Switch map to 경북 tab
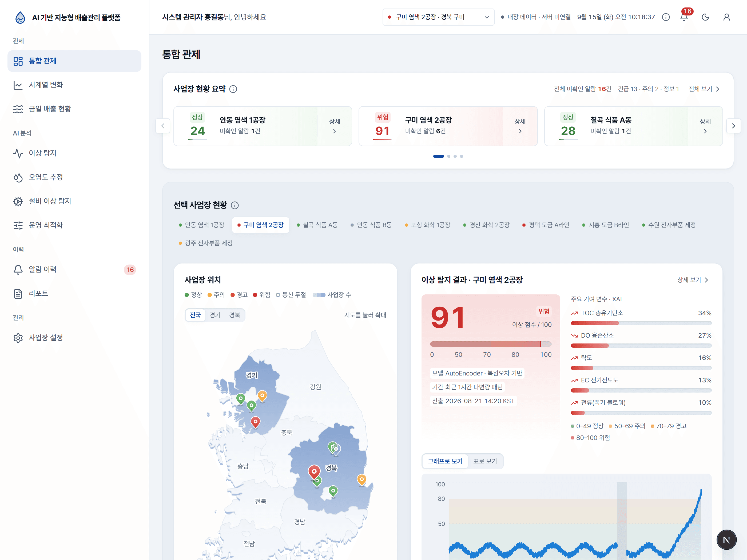The image size is (747, 560). [235, 315]
